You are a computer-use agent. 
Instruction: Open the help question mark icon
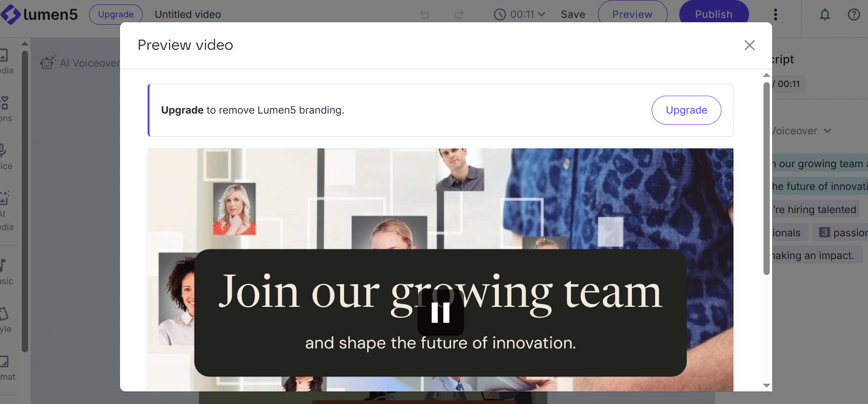coord(854,14)
